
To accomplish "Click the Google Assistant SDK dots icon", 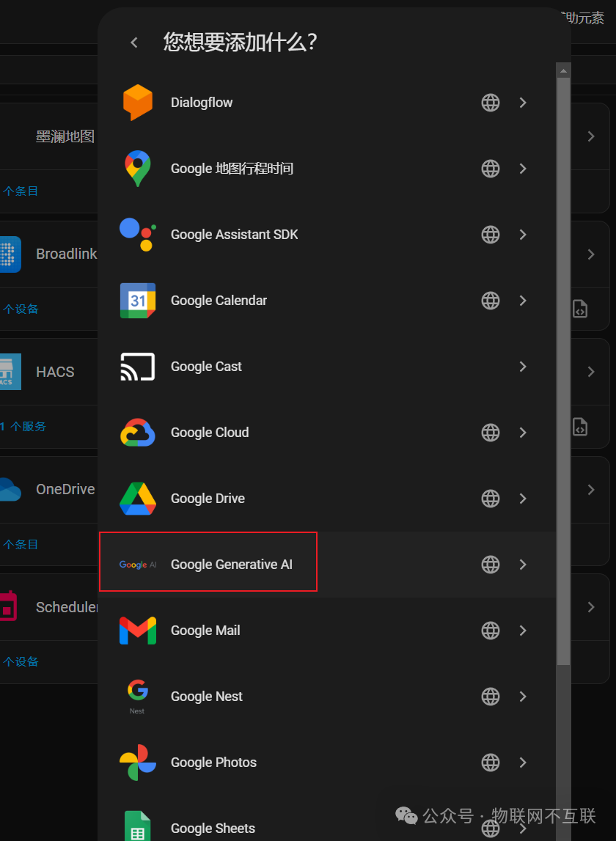I will pos(138,235).
